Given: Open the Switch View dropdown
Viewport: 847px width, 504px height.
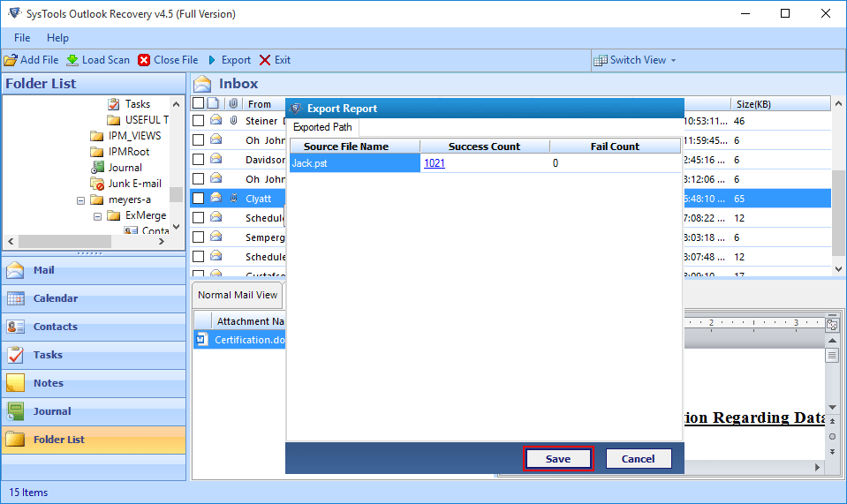Looking at the screenshot, I should tap(635, 60).
